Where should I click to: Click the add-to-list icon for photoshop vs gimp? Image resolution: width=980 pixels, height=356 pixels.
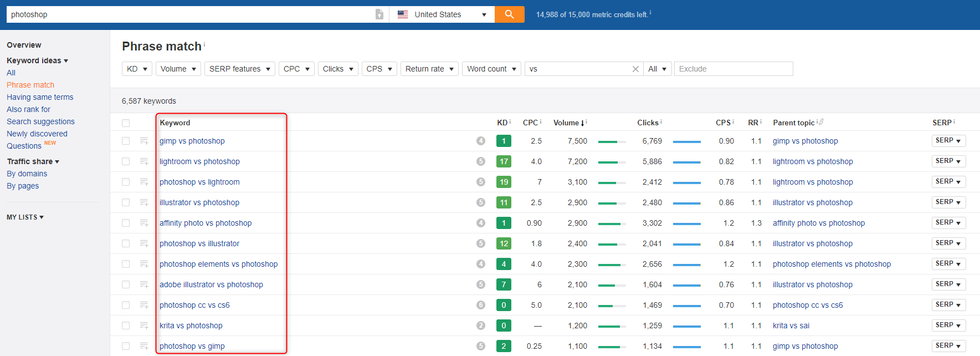point(144,346)
